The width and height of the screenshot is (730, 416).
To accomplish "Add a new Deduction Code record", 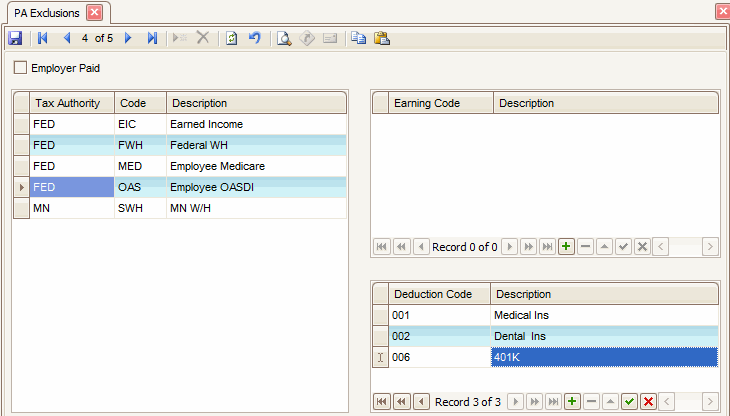I will point(572,401).
